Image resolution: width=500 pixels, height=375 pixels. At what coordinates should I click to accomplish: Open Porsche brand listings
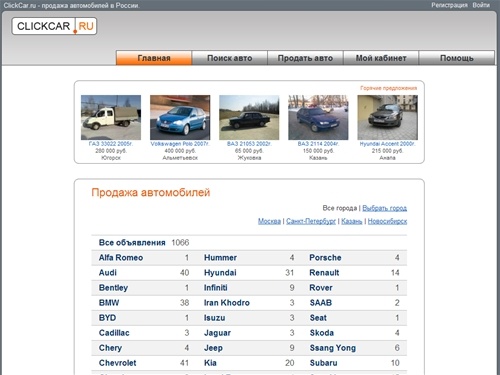tap(325, 258)
